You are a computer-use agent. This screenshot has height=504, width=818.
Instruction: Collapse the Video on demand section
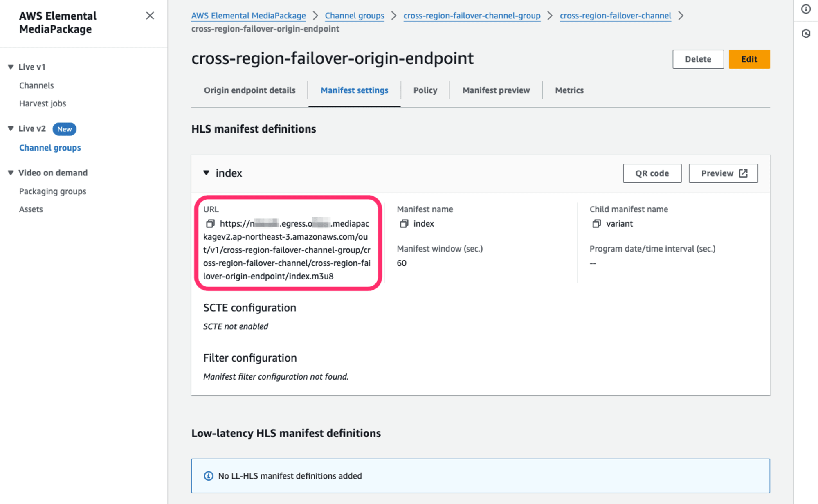[11, 173]
